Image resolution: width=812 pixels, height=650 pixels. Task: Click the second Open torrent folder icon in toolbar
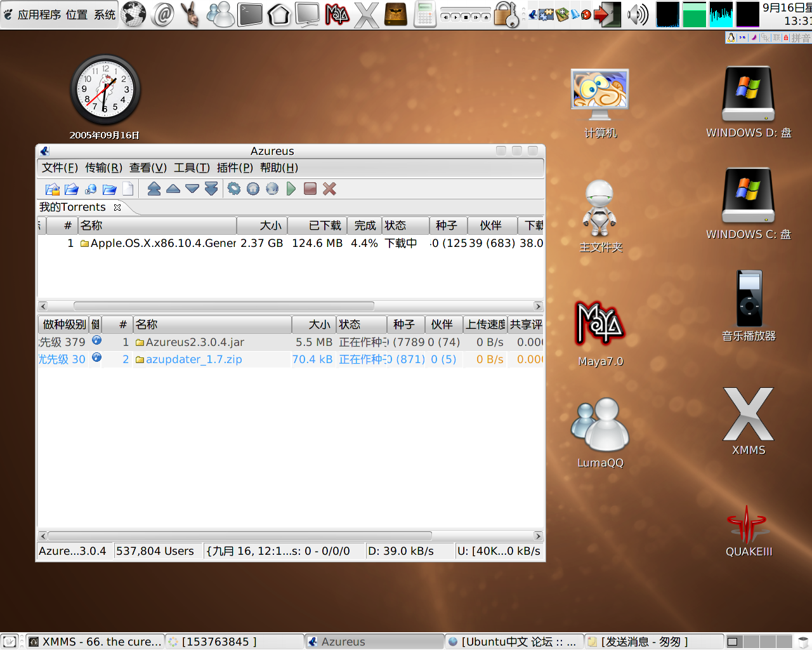click(72, 189)
